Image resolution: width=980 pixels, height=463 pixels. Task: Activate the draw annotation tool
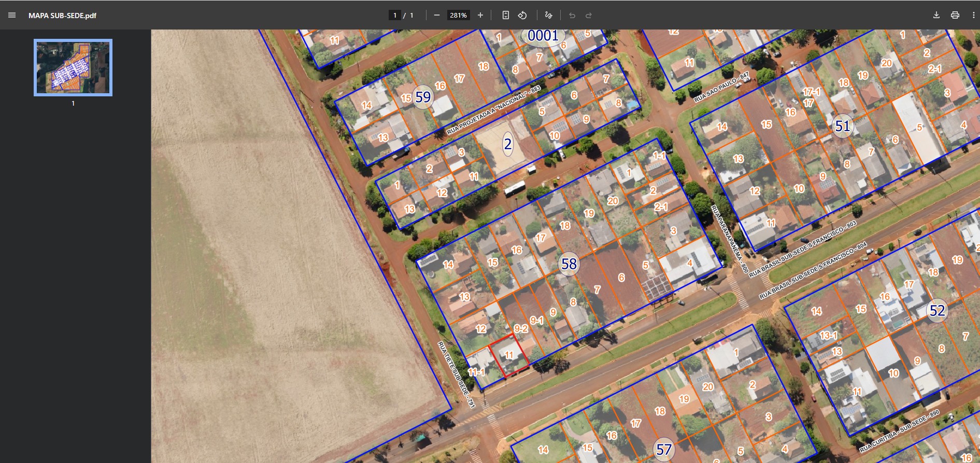point(548,15)
